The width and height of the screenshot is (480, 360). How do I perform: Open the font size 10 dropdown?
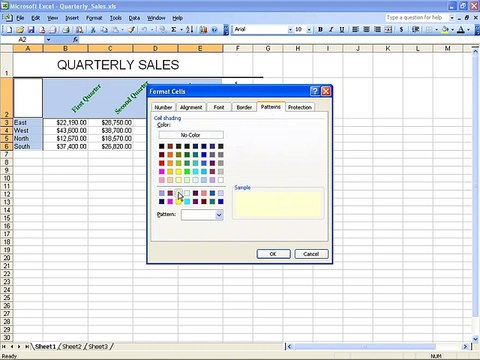click(x=309, y=30)
